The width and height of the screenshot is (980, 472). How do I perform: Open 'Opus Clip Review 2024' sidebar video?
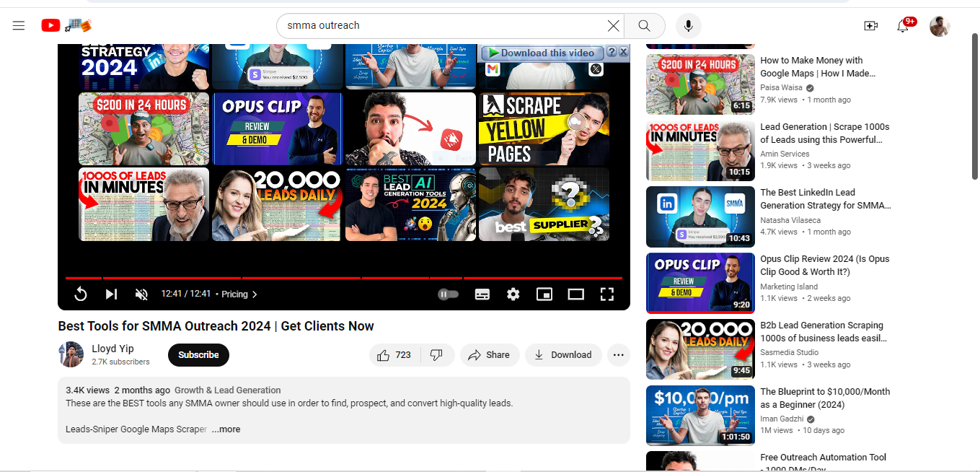(825, 266)
